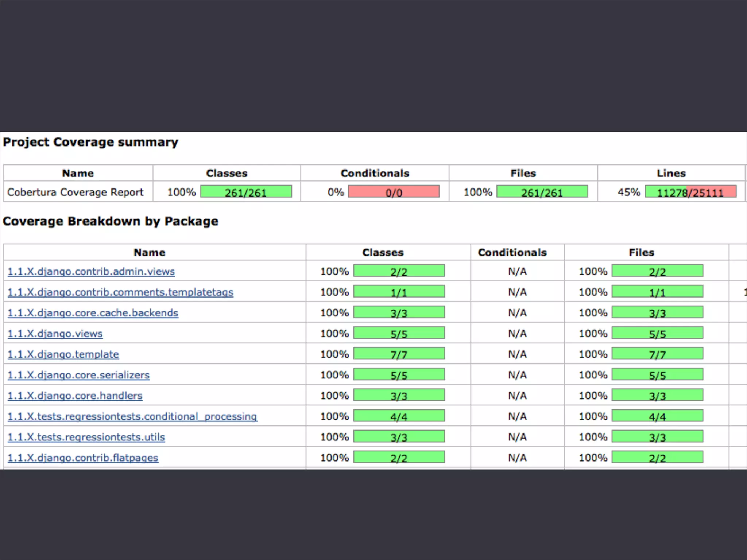
Task: Open 1.1.X.django.core.handlers package link
Action: tap(75, 396)
